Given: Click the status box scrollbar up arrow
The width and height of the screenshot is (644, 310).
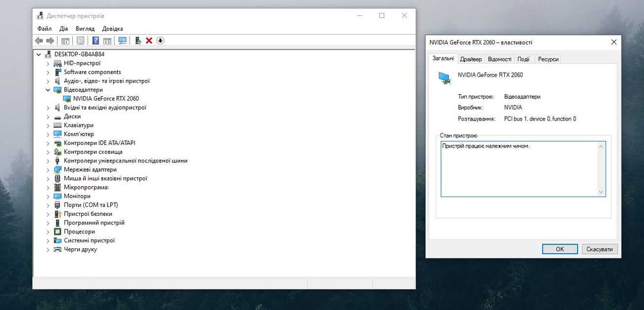Looking at the screenshot, I should pyautogui.click(x=601, y=146).
